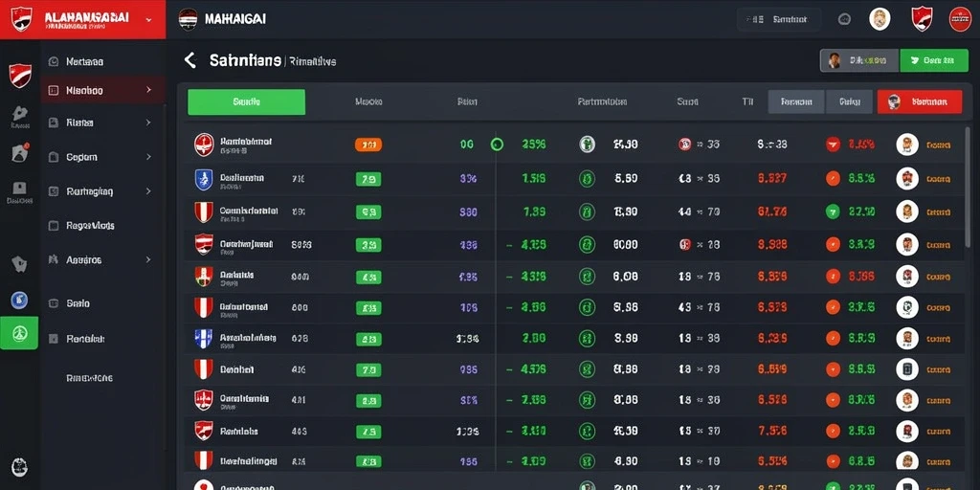Toggle the green circle icon beside 5.90 in the second row
The height and width of the screenshot is (490, 980).
587,179
